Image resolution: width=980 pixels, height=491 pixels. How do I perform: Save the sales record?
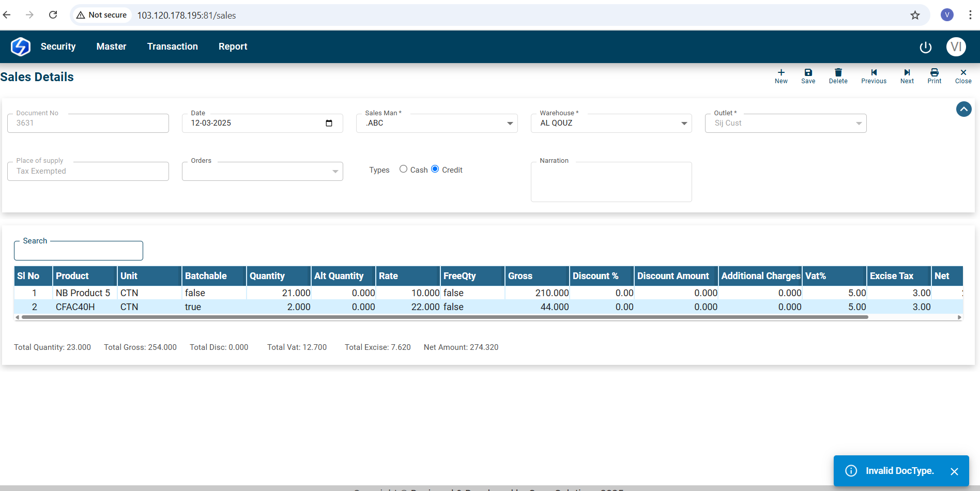808,73
